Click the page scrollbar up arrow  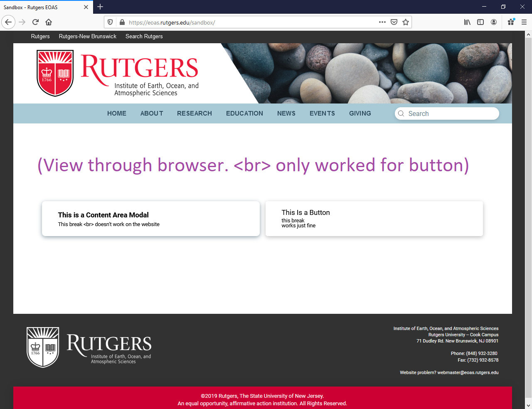(528, 34)
